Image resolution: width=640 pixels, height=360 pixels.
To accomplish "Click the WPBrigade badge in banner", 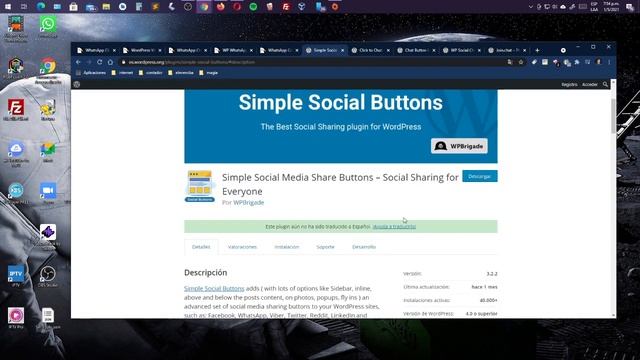I will (459, 146).
